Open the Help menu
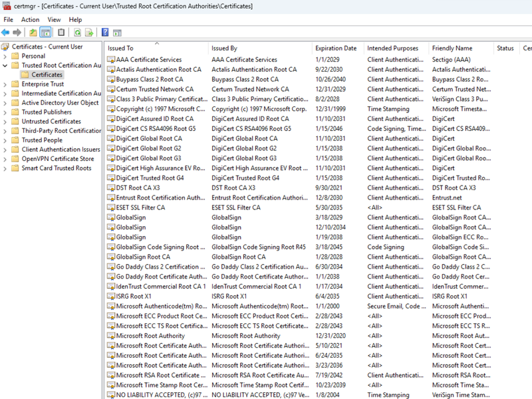This screenshot has width=532, height=399. point(75,20)
